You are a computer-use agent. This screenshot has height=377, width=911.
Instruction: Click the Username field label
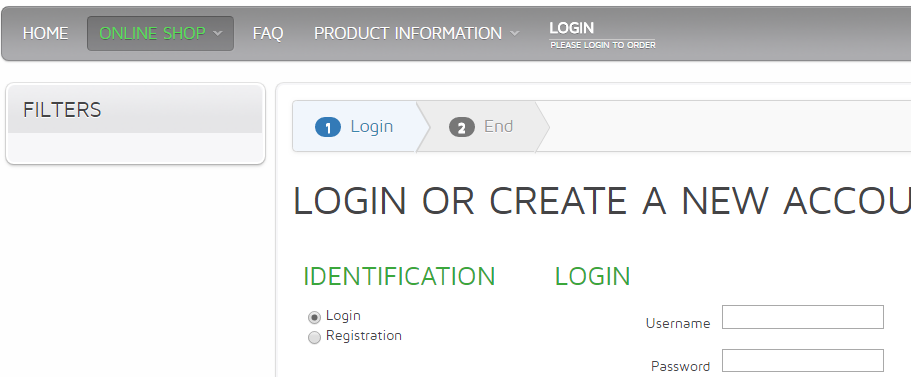click(678, 324)
